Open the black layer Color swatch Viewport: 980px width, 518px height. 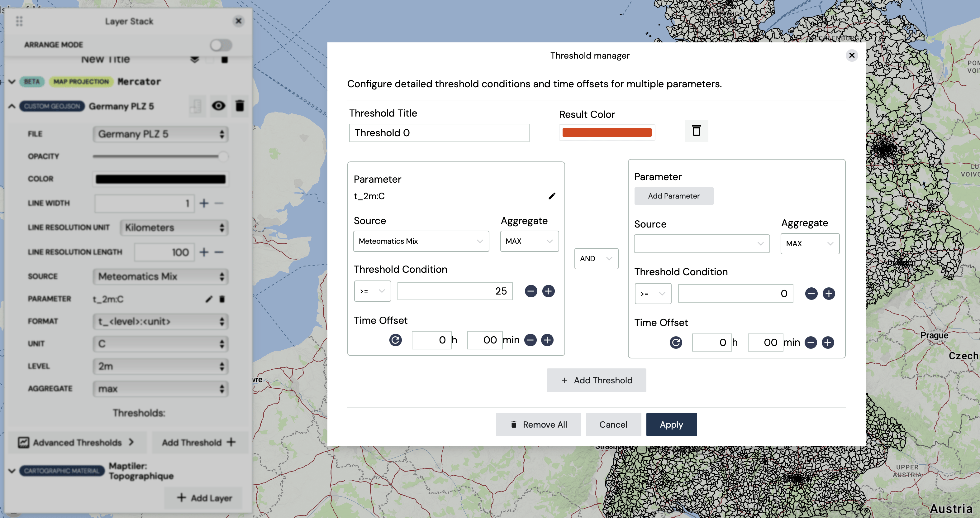pyautogui.click(x=160, y=179)
